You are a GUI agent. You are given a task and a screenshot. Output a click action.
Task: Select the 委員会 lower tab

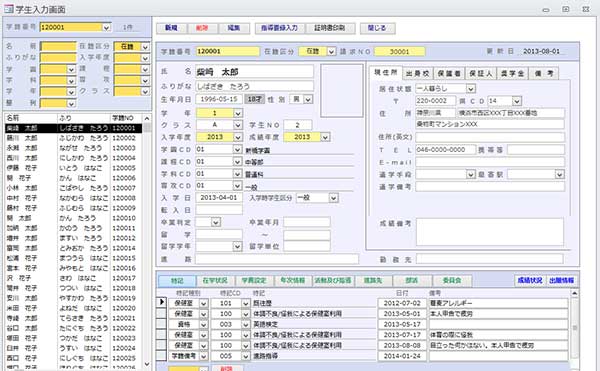pyautogui.click(x=452, y=281)
